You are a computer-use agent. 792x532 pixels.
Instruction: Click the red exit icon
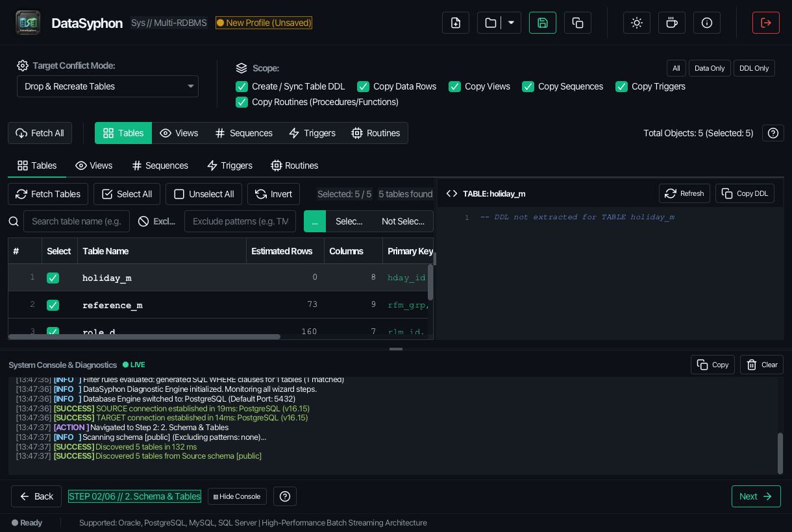[766, 23]
